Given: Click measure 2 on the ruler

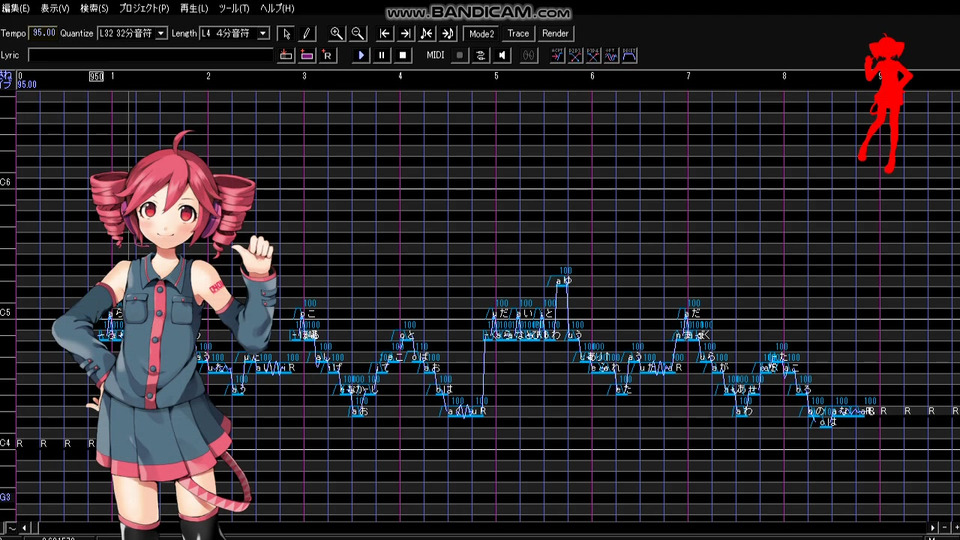Looking at the screenshot, I should pos(208,76).
